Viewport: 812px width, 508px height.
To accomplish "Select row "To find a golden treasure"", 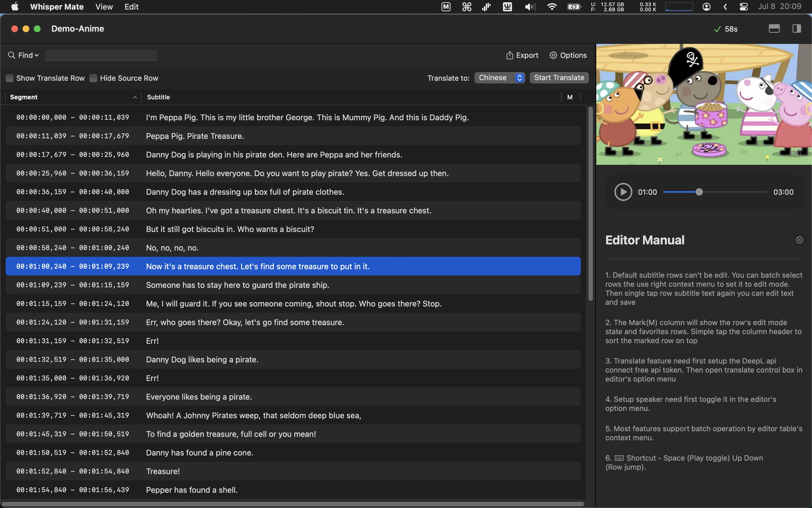I will coord(293,434).
